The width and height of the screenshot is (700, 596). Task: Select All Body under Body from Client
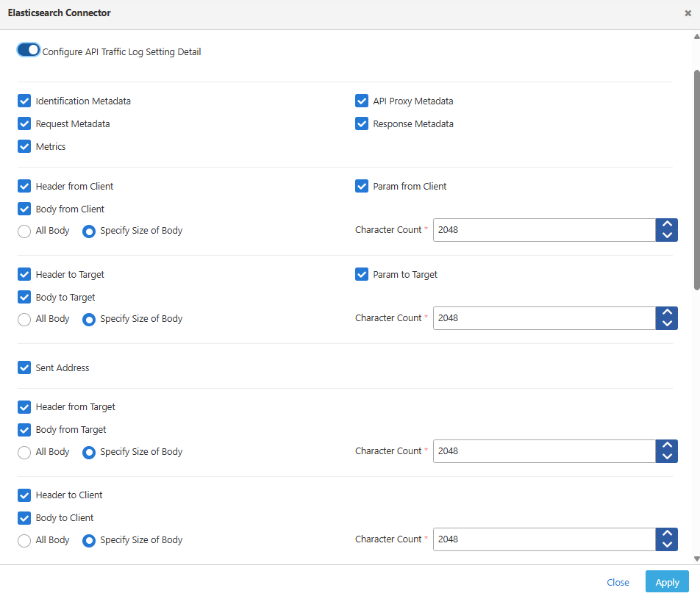[23, 231]
